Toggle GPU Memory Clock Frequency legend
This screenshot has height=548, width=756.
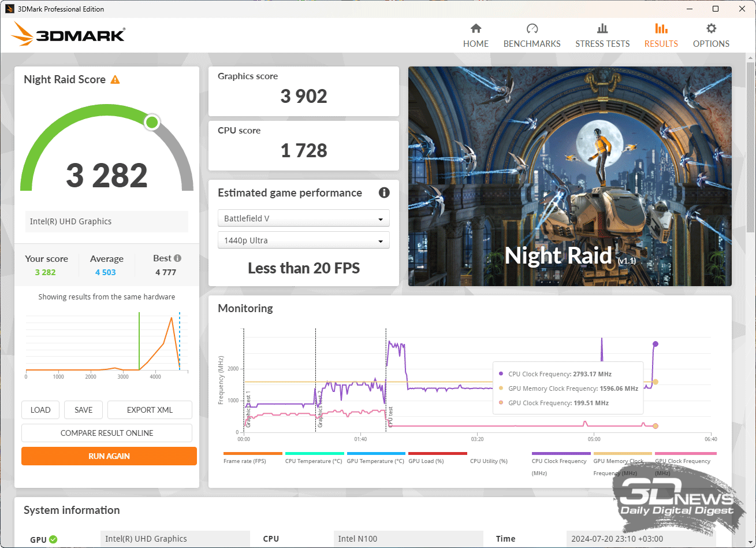click(x=623, y=464)
